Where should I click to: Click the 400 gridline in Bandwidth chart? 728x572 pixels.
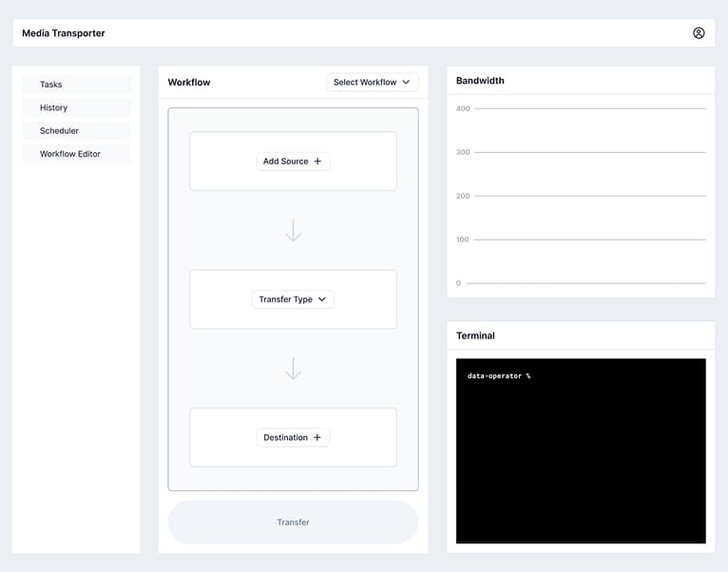point(589,108)
